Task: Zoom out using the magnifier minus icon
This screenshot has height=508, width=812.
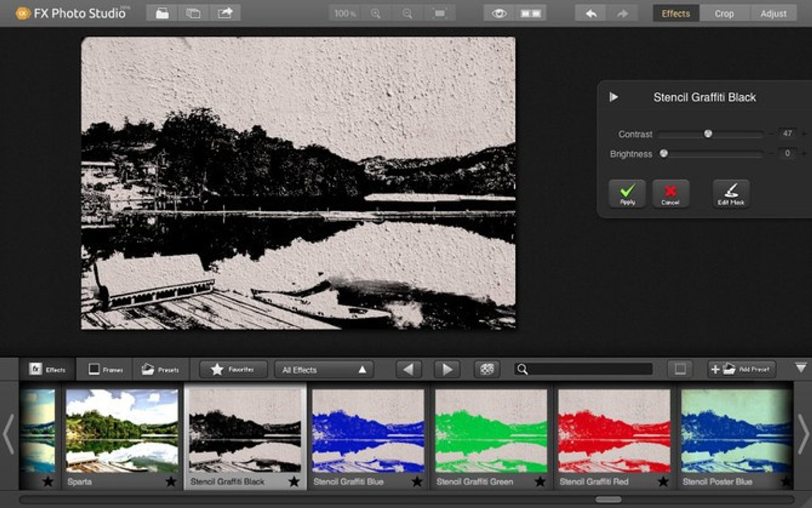Action: pos(407,13)
